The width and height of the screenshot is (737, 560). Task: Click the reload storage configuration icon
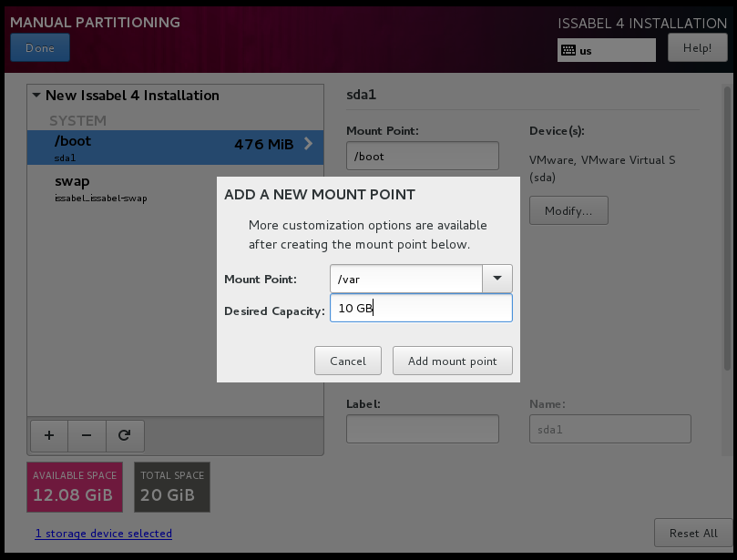125,435
